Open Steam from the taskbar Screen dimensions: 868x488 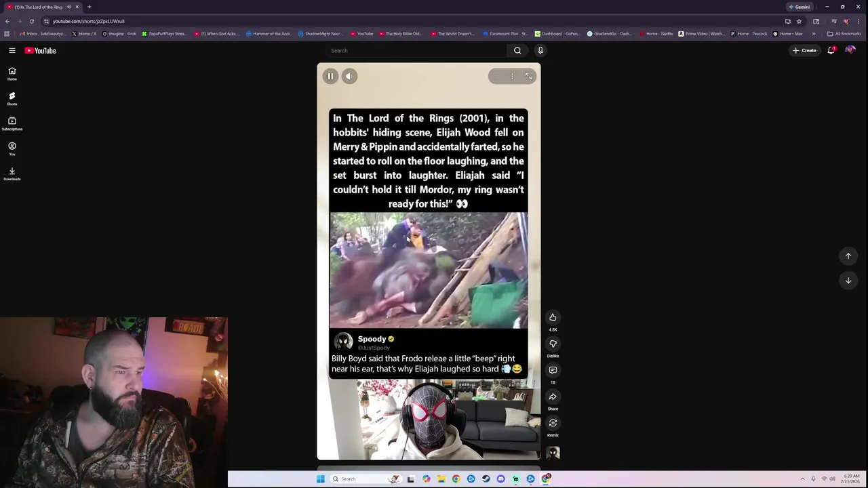coord(486,479)
